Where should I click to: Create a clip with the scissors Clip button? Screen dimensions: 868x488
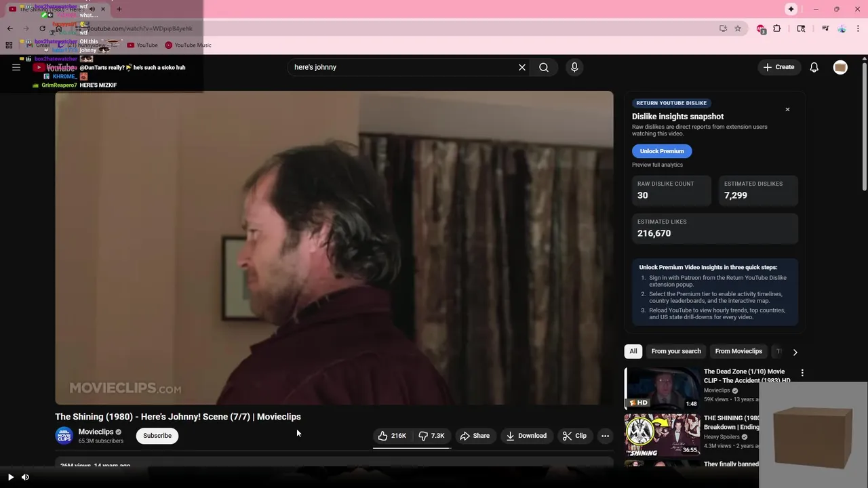(x=574, y=436)
